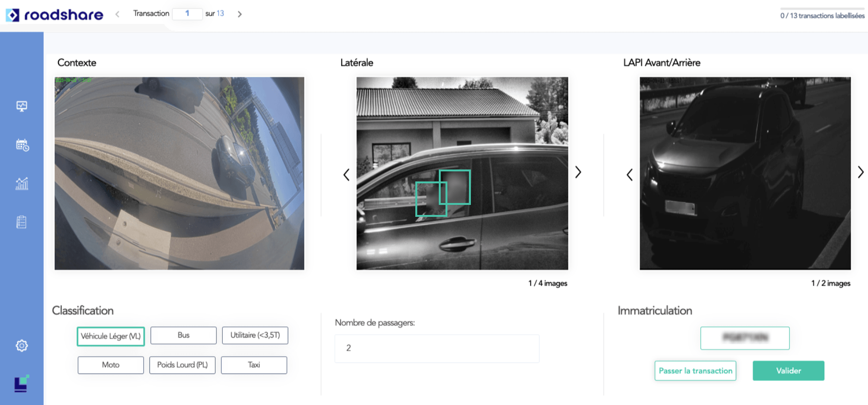Select Utilitaire (<3,5T) classification

pos(255,335)
